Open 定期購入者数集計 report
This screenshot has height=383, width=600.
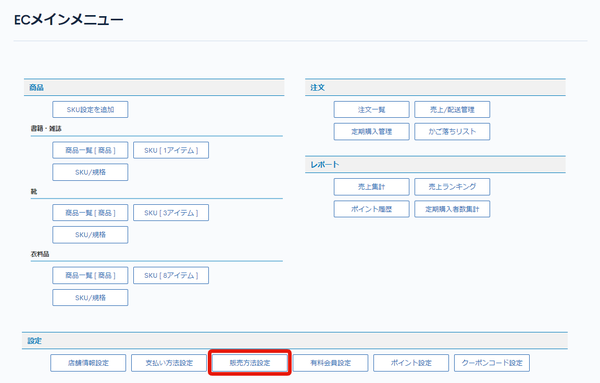452,209
